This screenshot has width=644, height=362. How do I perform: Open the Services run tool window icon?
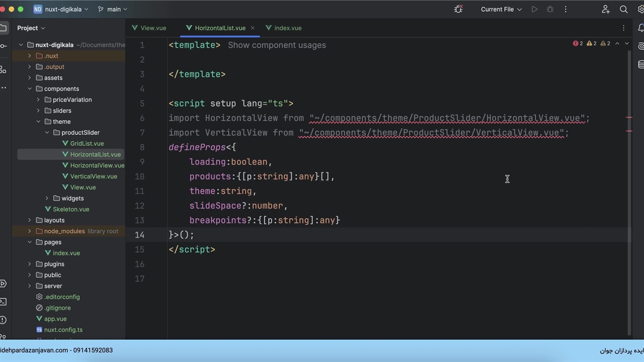[x=3, y=284]
